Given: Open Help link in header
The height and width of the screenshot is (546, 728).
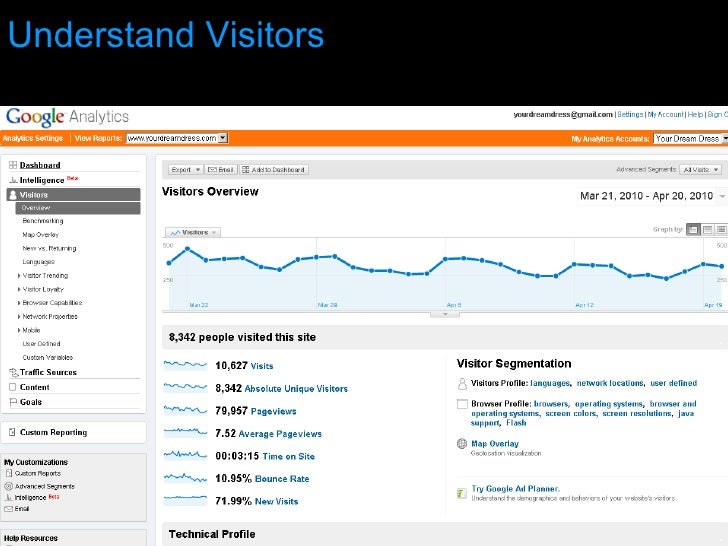Looking at the screenshot, I should coord(695,114).
